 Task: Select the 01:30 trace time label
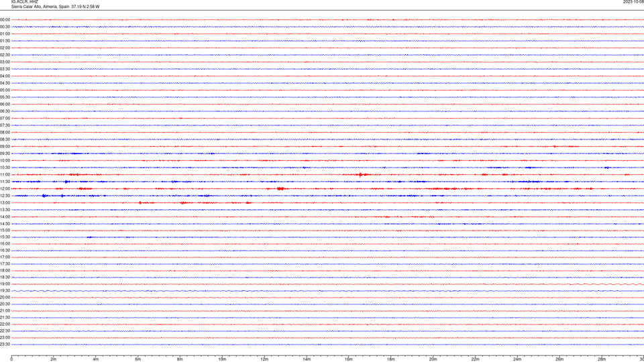pyautogui.click(x=5, y=41)
